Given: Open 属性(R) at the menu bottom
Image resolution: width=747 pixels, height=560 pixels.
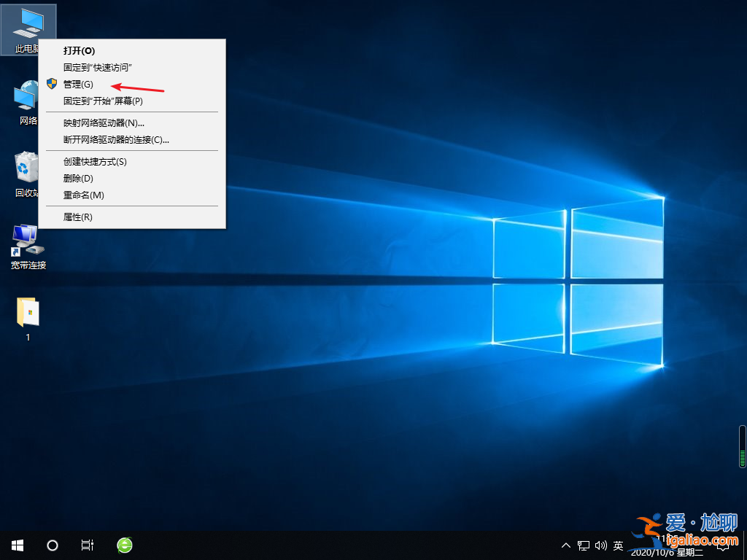Looking at the screenshot, I should click(79, 217).
